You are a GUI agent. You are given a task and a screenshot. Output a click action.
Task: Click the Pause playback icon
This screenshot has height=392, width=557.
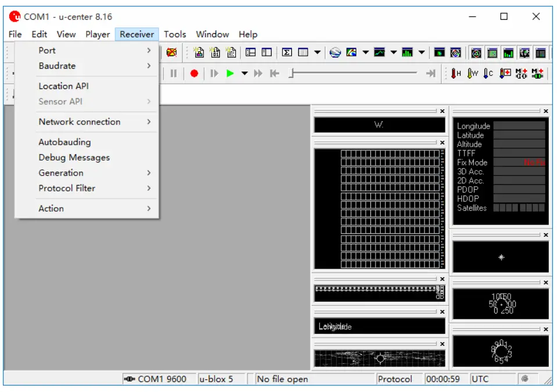click(x=173, y=73)
